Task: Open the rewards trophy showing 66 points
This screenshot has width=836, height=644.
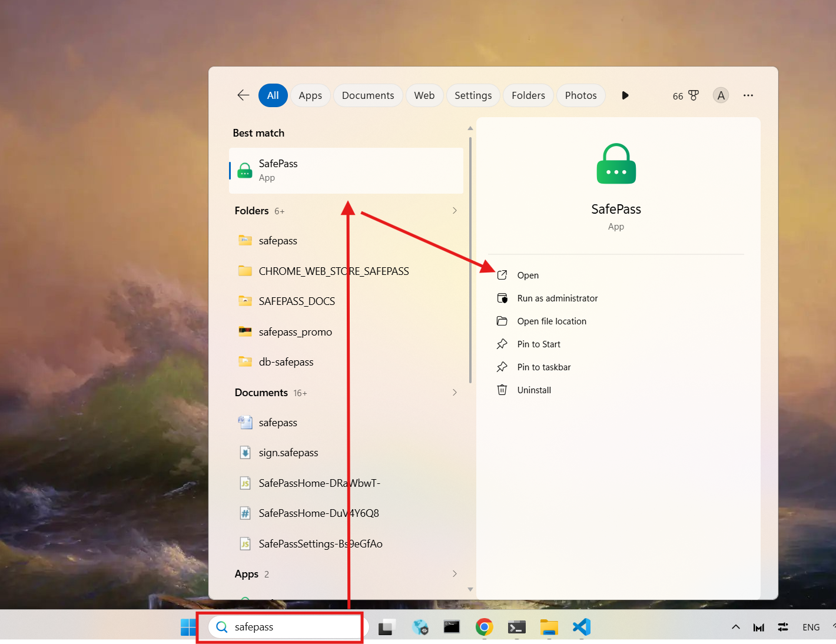Action: [x=685, y=95]
